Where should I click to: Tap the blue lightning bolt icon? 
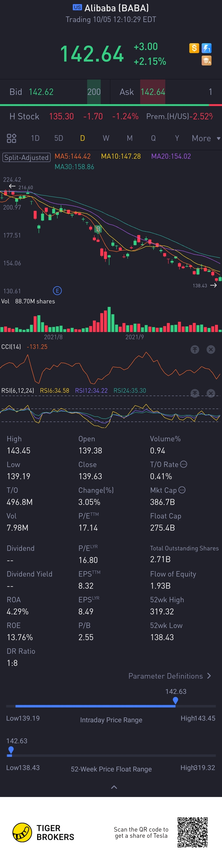tap(207, 48)
